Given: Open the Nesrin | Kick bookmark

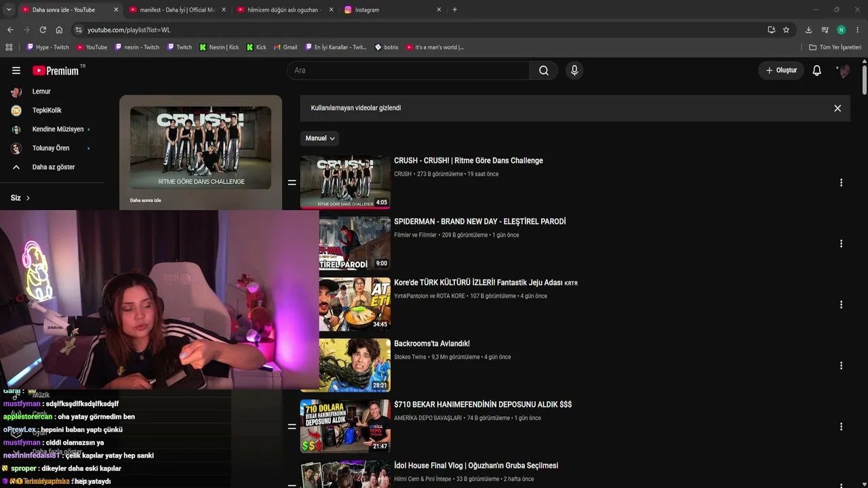Looking at the screenshot, I should 219,47.
